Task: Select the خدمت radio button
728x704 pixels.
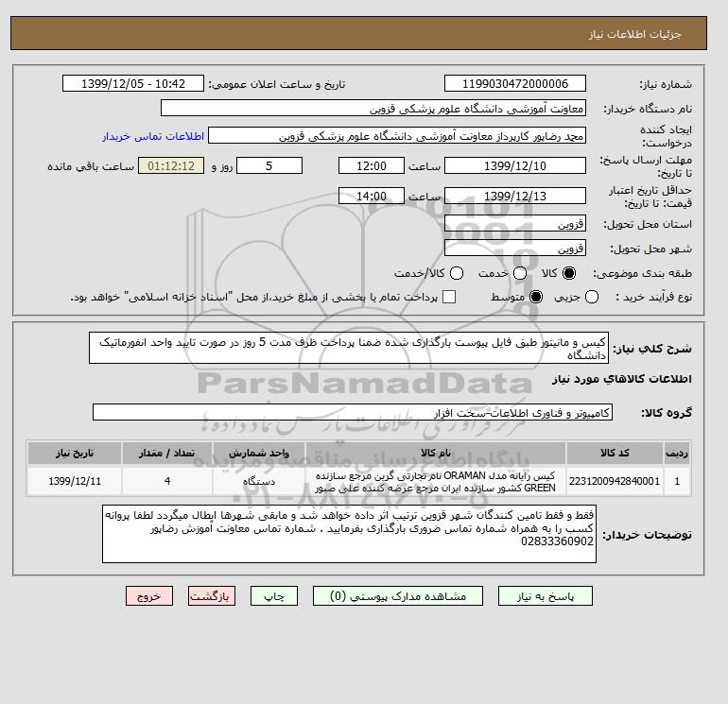Action: [x=520, y=273]
